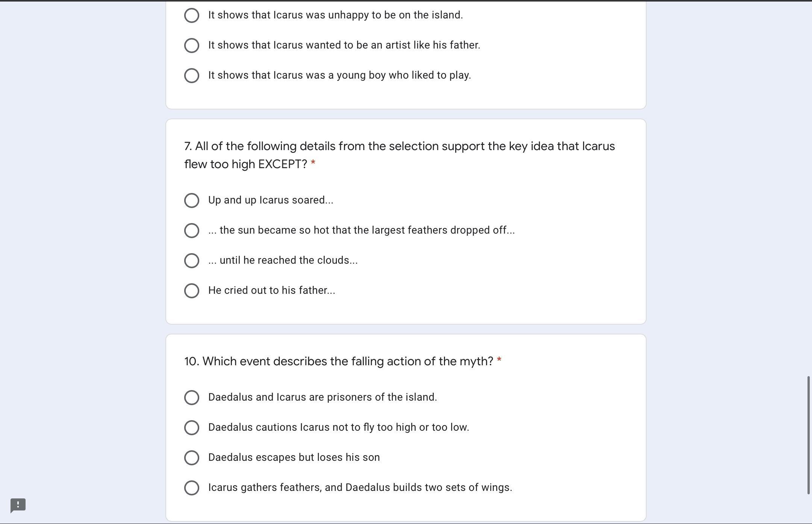This screenshot has width=812, height=524.
Task: Select 'Icarus gathers feathers' option
Action: coord(192,488)
